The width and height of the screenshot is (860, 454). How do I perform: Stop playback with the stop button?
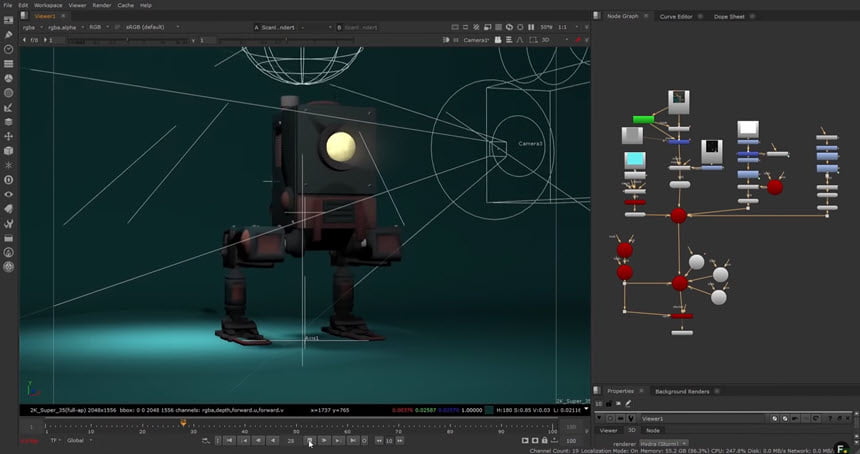[309, 440]
